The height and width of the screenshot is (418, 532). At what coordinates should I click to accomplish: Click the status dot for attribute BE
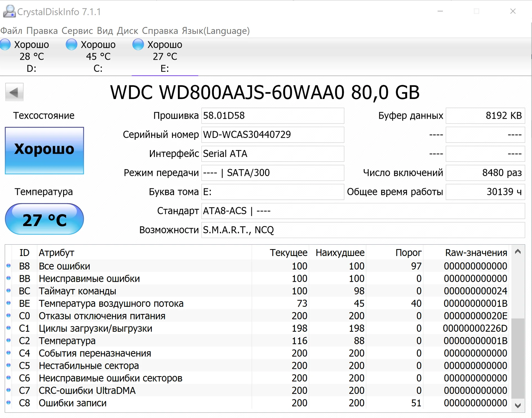pyautogui.click(x=9, y=303)
